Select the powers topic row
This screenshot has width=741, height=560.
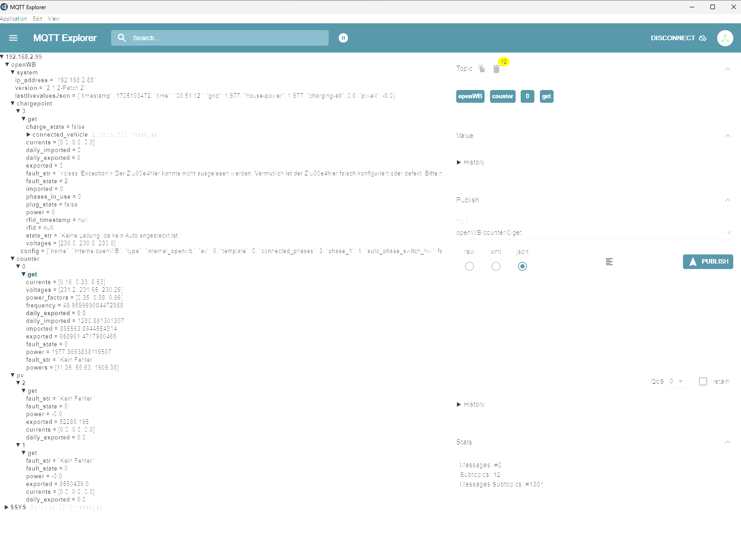72,367
